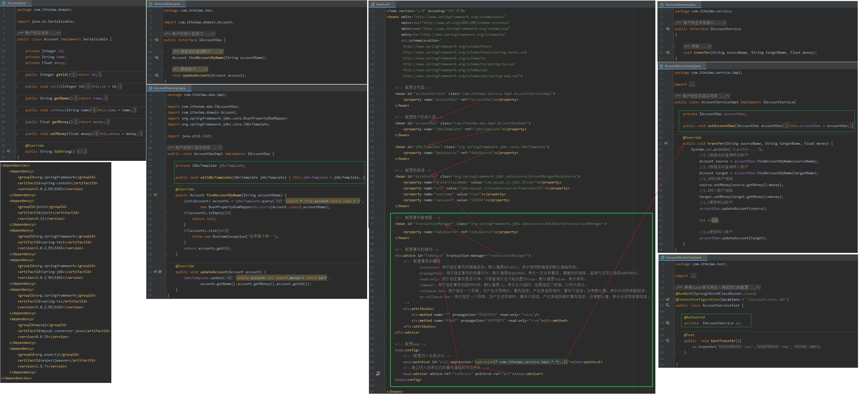Close the Account.java tab

click(x=29, y=3)
